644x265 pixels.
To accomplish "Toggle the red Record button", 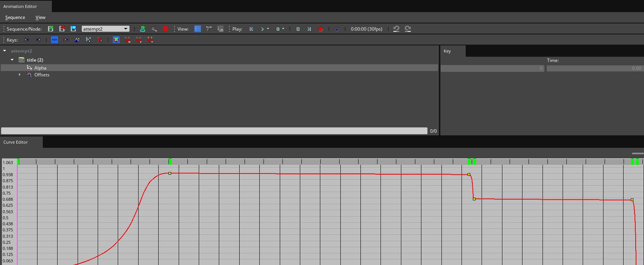I will coord(320,29).
